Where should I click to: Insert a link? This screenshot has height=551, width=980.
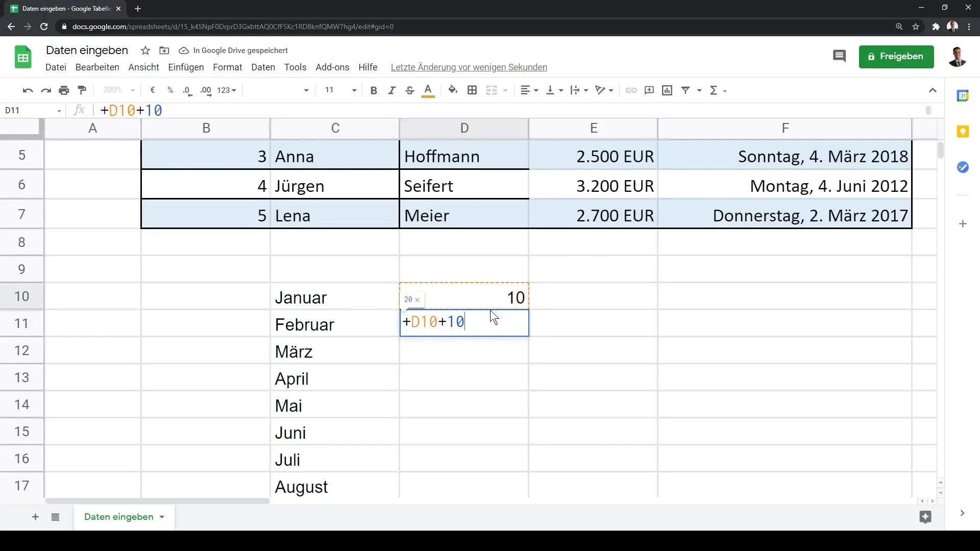(631, 90)
